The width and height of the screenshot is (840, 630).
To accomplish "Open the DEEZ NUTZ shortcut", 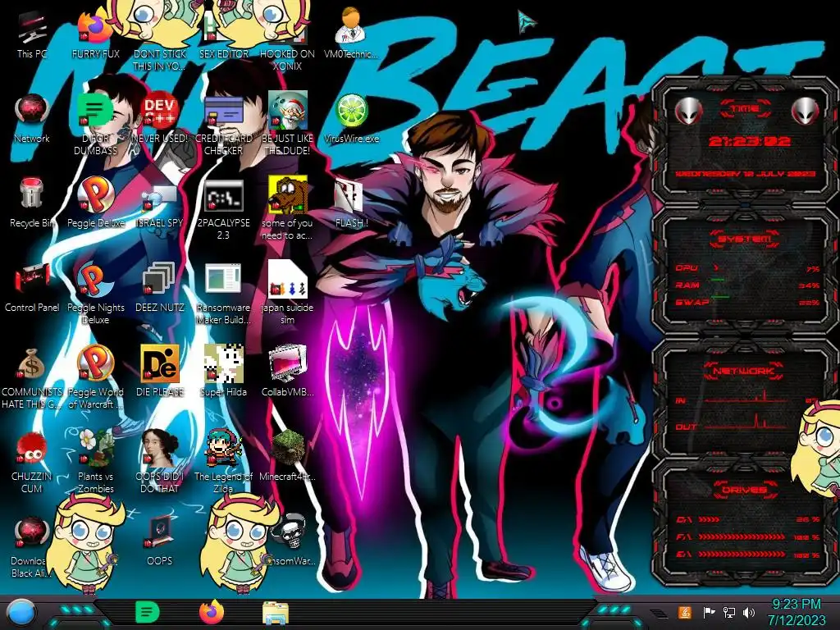I will 159,280.
